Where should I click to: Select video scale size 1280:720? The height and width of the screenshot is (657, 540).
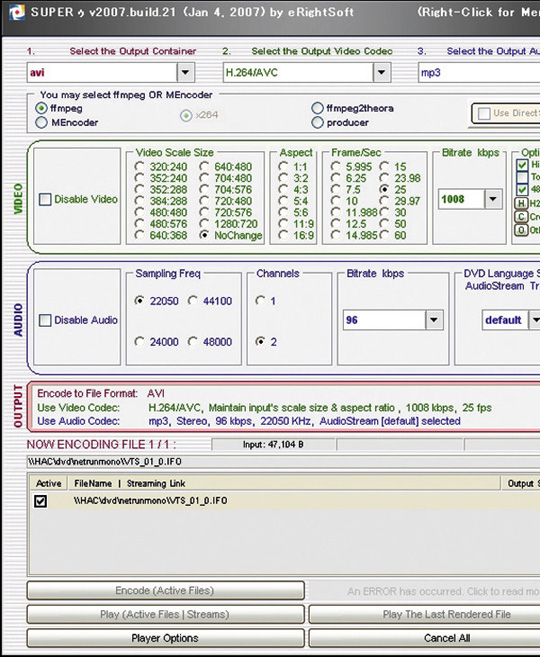pyautogui.click(x=204, y=224)
